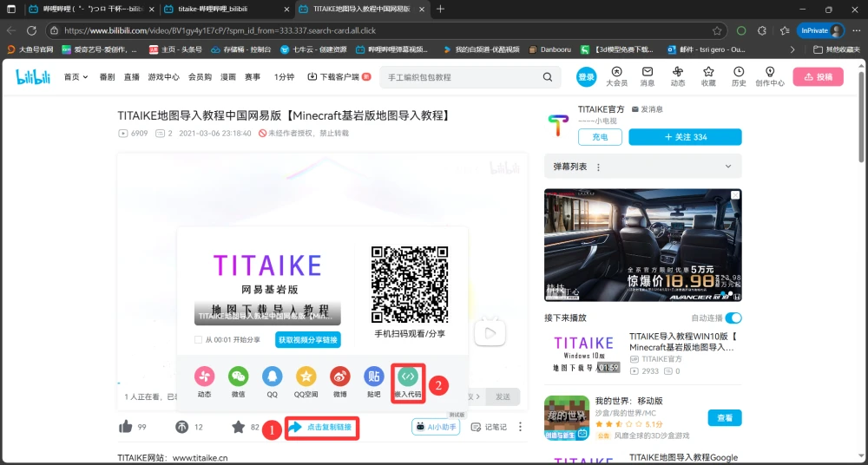Share the video to WeChat (微信)
Screen dimensions: 868x465
(238, 377)
